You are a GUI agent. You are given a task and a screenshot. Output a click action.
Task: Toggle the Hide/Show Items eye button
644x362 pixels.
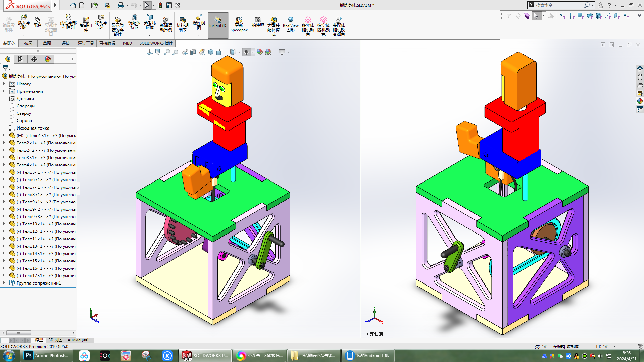click(x=246, y=52)
